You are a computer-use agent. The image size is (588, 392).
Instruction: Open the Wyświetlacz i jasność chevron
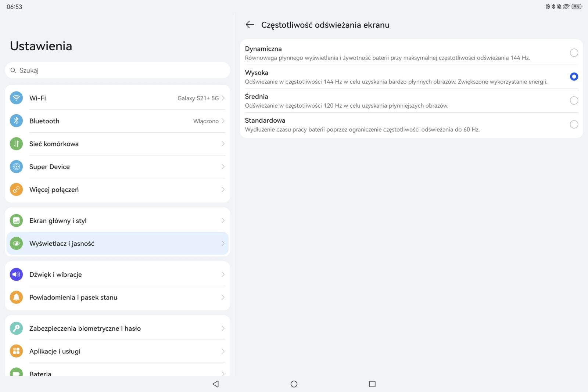pyautogui.click(x=223, y=244)
